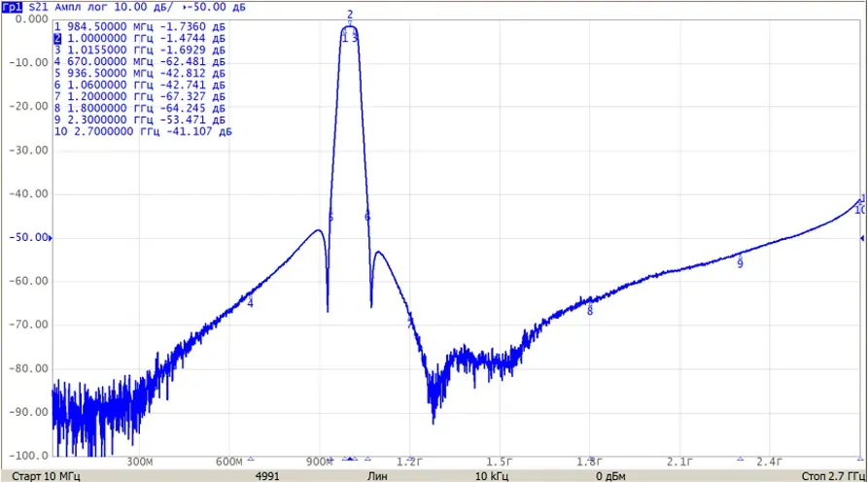Click marker 7 on the trace
The width and height of the screenshot is (868, 482).
[410, 323]
